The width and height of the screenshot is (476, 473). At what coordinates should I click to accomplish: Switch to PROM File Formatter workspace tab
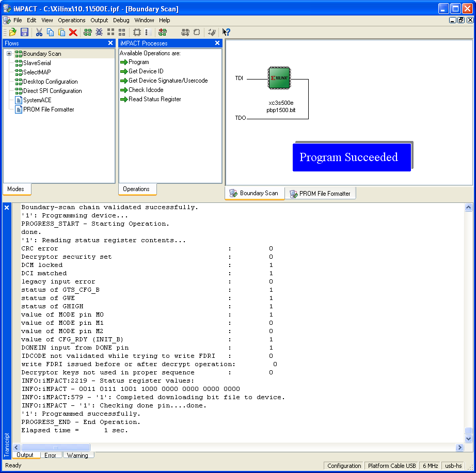pyautogui.click(x=320, y=194)
